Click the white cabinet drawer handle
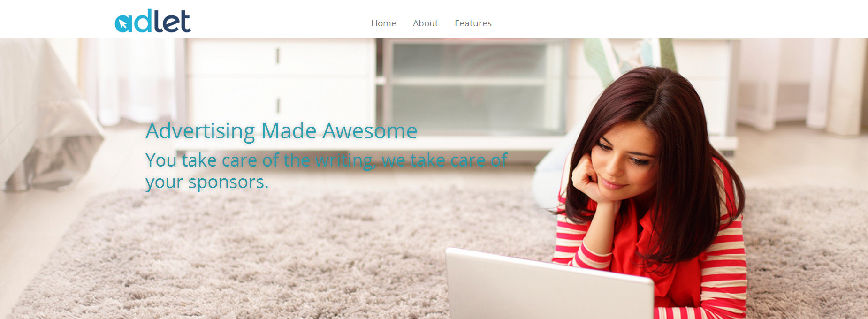Image resolution: width=868 pixels, height=319 pixels. [x=278, y=56]
